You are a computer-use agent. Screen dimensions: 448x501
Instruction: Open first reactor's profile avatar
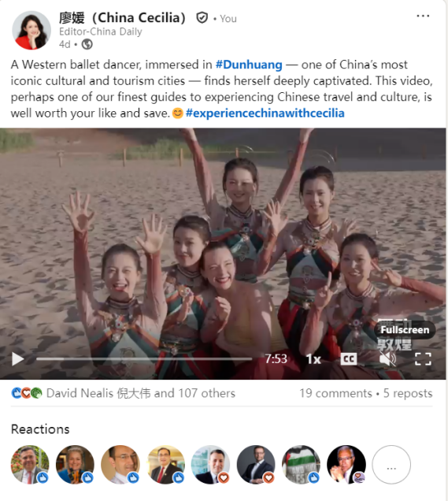pos(30,464)
